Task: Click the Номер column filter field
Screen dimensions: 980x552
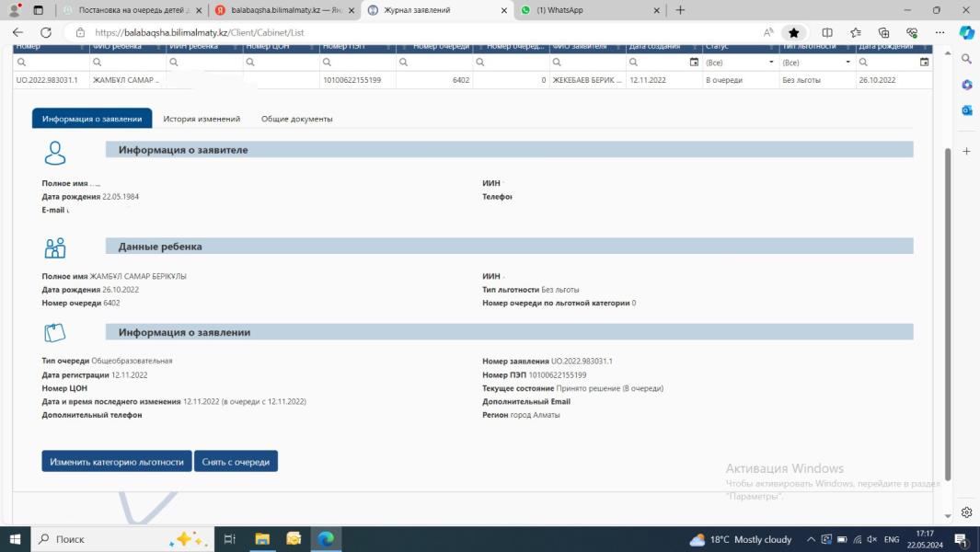Action: coord(52,62)
